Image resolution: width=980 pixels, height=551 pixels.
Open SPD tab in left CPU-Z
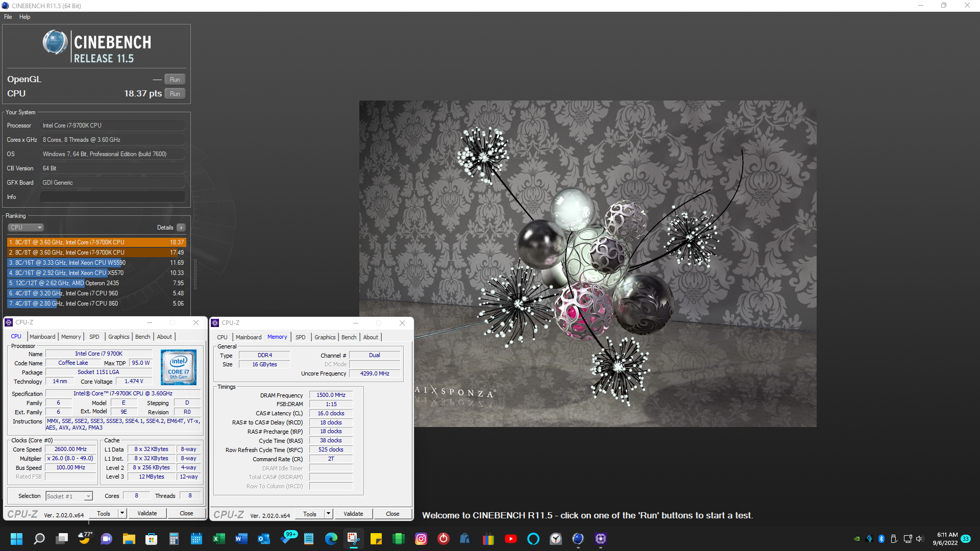tap(94, 337)
